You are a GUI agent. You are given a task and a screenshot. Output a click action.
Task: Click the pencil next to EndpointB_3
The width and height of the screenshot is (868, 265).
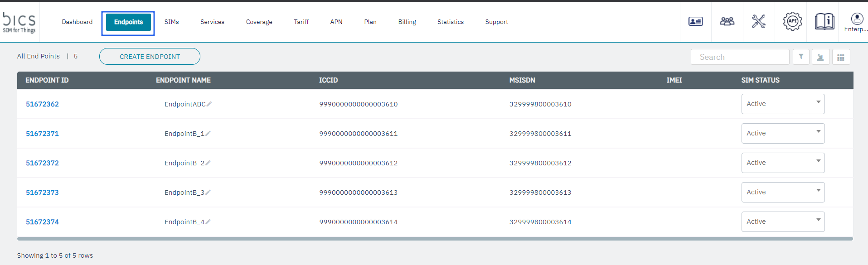click(208, 193)
